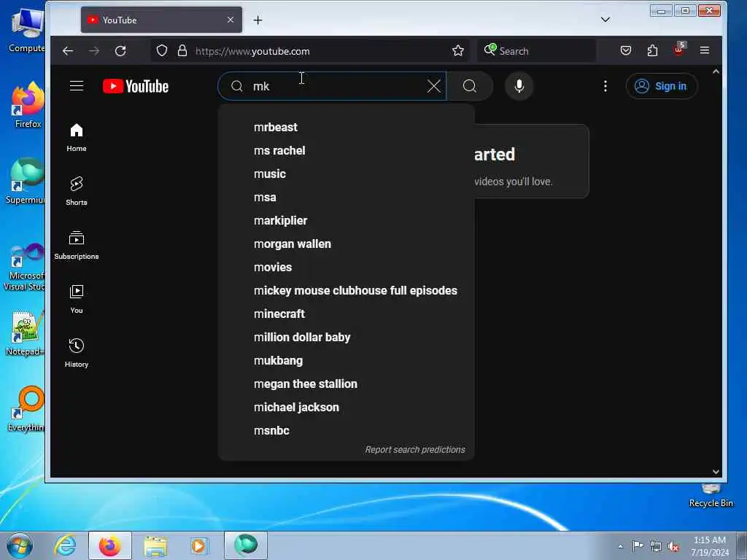
Task: Open the You section in sidebar
Action: click(76, 300)
